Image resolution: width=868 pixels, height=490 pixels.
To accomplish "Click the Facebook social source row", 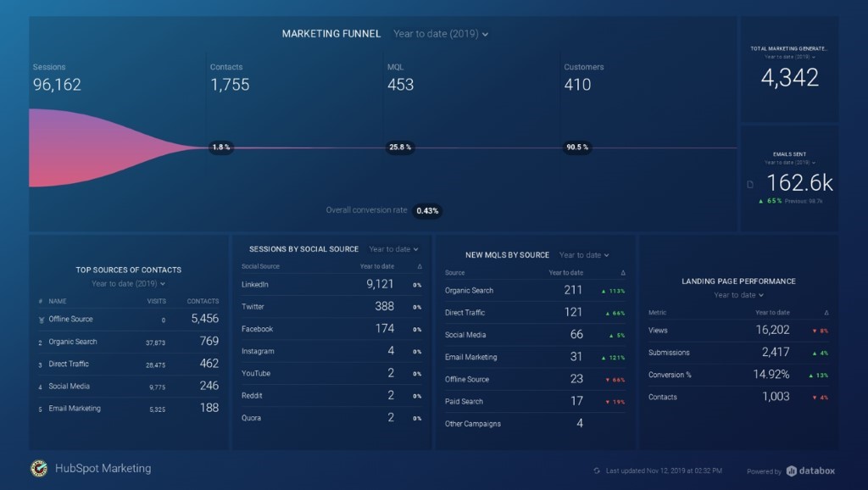I will point(331,329).
